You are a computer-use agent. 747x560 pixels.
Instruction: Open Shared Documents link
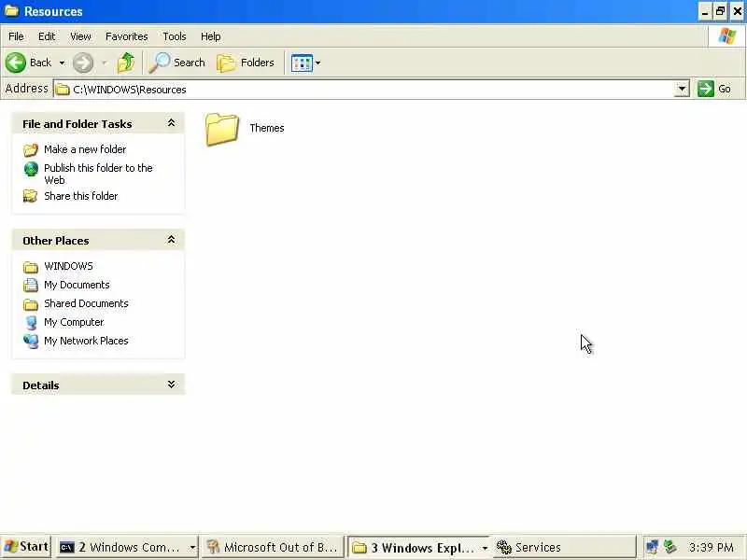click(x=86, y=303)
